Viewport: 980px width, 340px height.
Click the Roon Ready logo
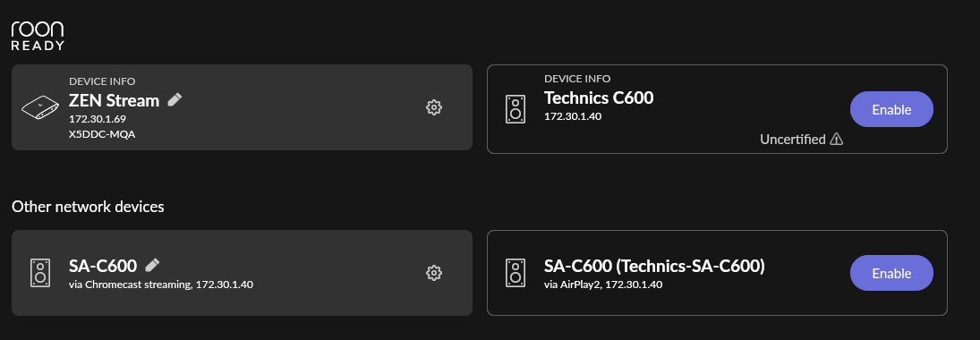pyautogui.click(x=38, y=36)
